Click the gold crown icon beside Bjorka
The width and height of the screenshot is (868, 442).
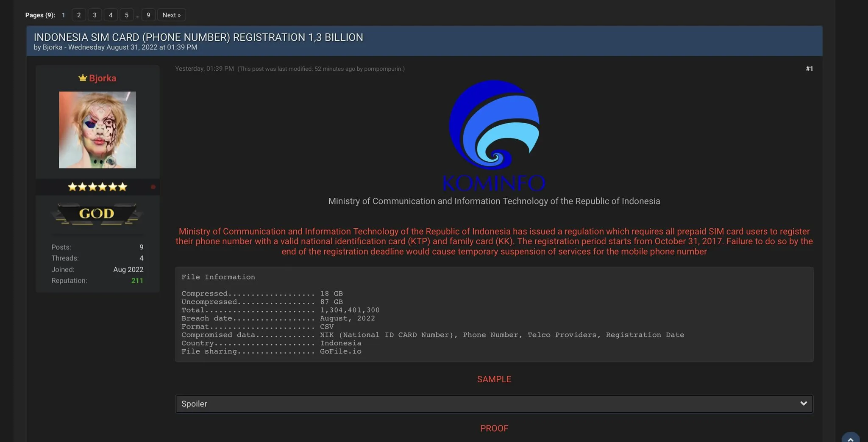(x=83, y=78)
